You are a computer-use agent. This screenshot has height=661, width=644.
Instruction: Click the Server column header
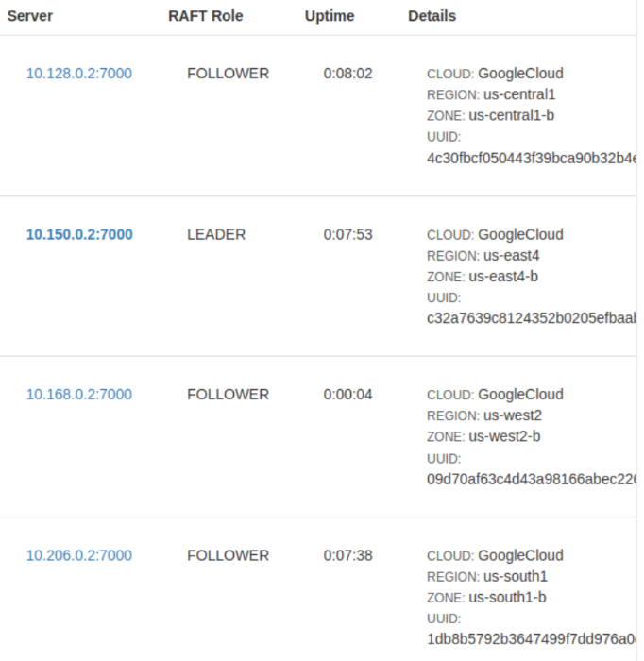pyautogui.click(x=30, y=16)
